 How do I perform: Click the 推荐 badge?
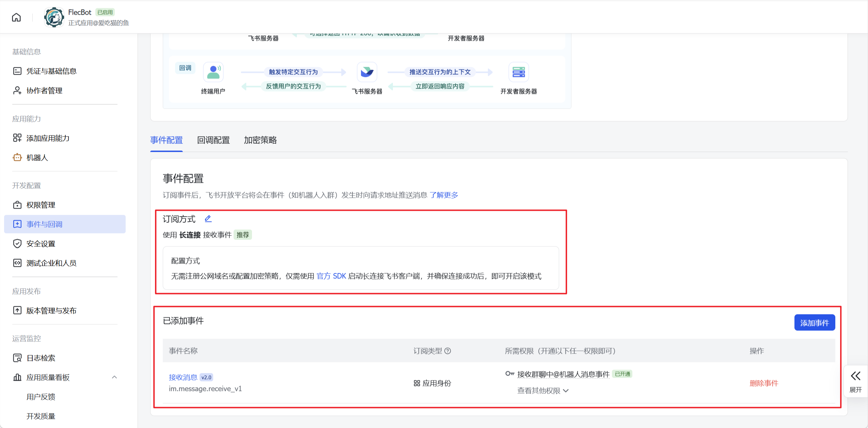[243, 235]
